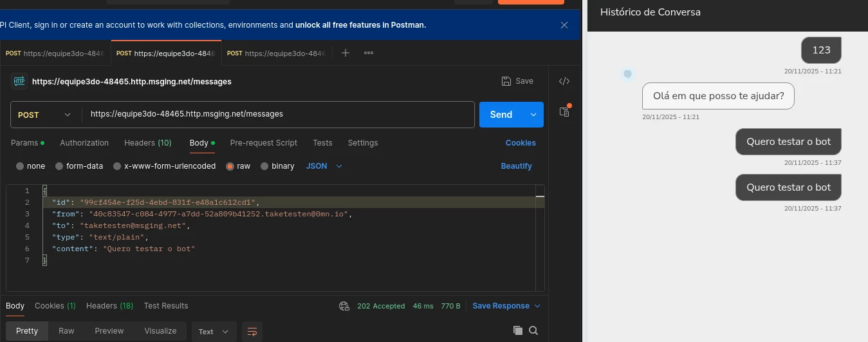
Task: Click the bot avatar in conversation history
Action: 627,75
